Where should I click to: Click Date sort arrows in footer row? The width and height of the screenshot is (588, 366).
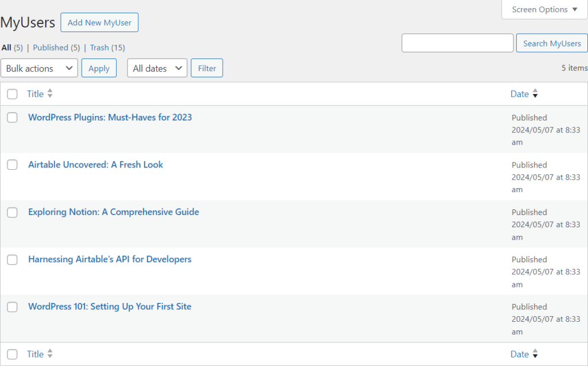pyautogui.click(x=535, y=354)
